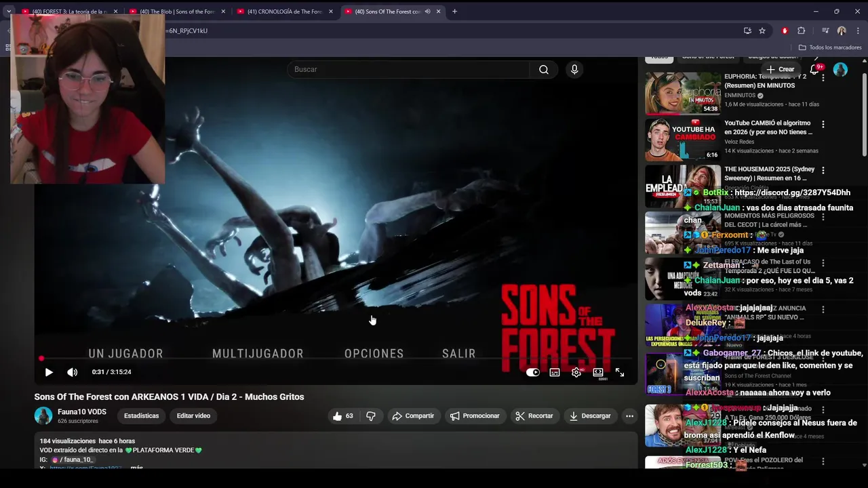Open the Chrome extensions puzzle icon
The width and height of the screenshot is (868, 488).
coord(801,30)
